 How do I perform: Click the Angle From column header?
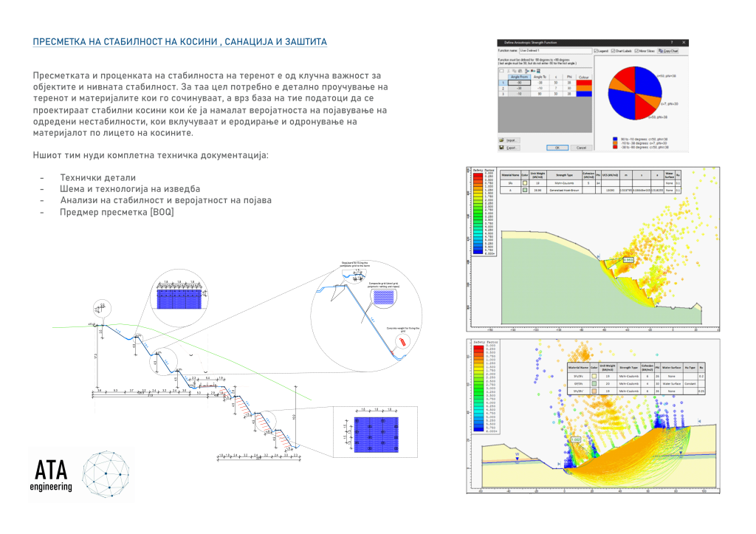tap(519, 76)
